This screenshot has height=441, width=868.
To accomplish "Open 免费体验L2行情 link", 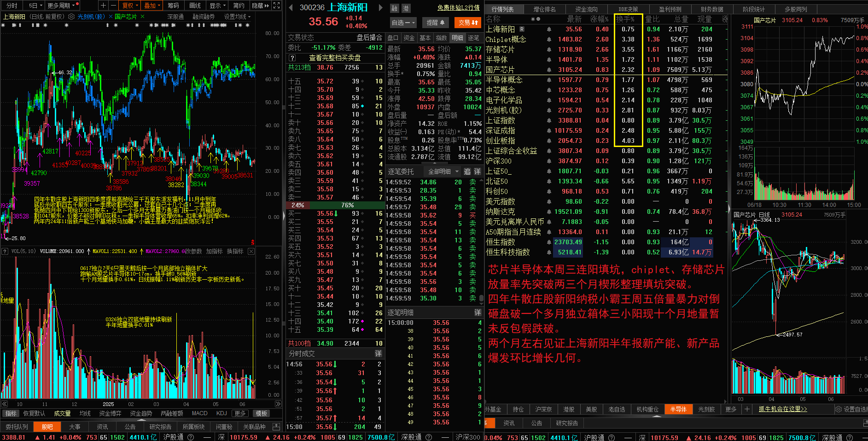I will [458, 8].
